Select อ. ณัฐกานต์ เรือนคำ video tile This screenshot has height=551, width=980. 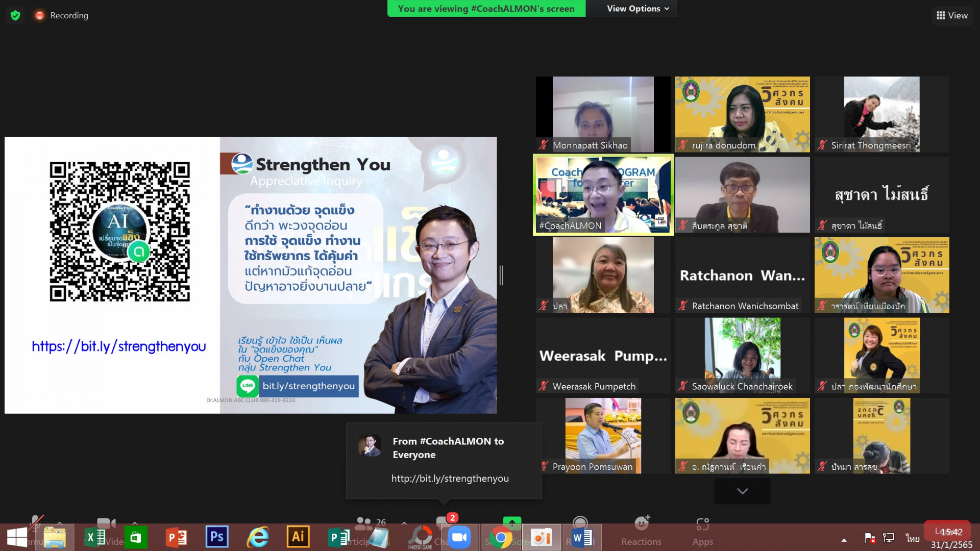tap(742, 436)
